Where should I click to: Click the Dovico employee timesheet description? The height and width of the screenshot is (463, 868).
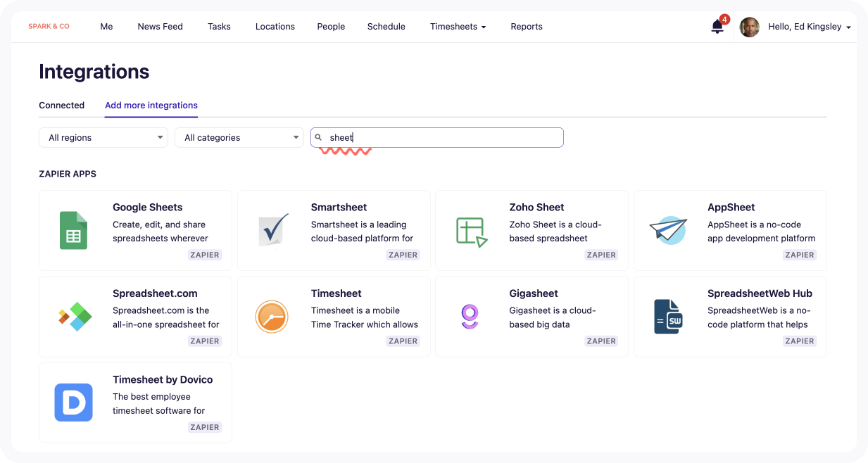[159, 404]
